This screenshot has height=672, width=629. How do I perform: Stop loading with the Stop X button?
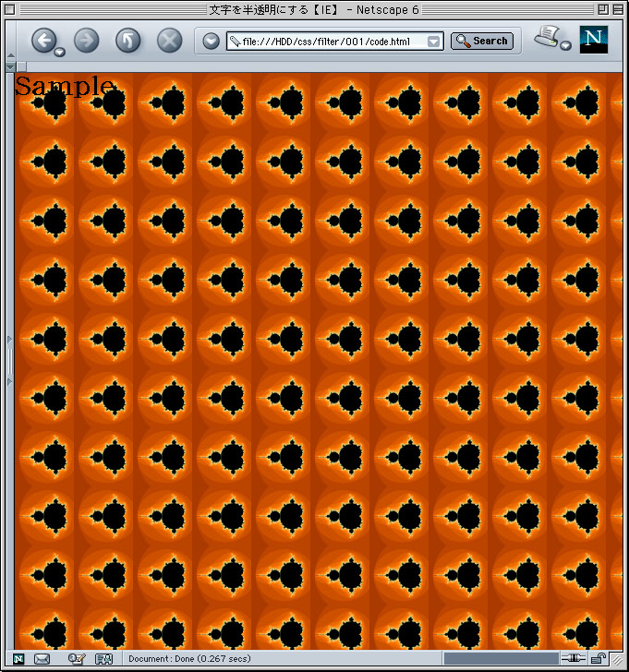(x=169, y=41)
